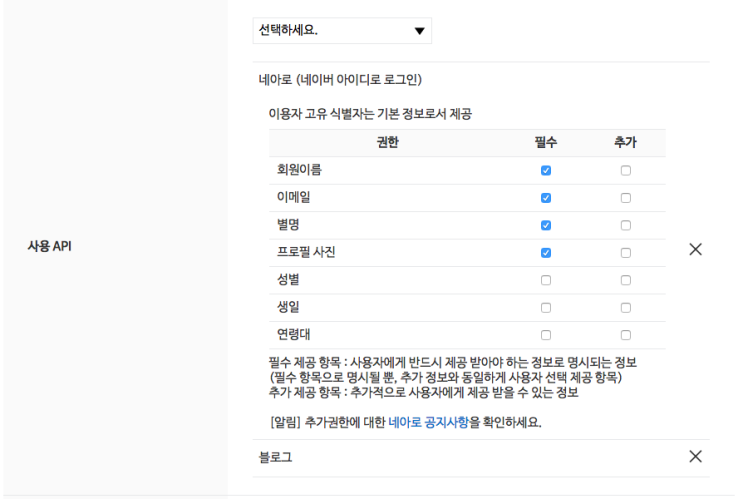Check 추가 checkbox for 성별
The image size is (743, 499).
[x=625, y=281]
